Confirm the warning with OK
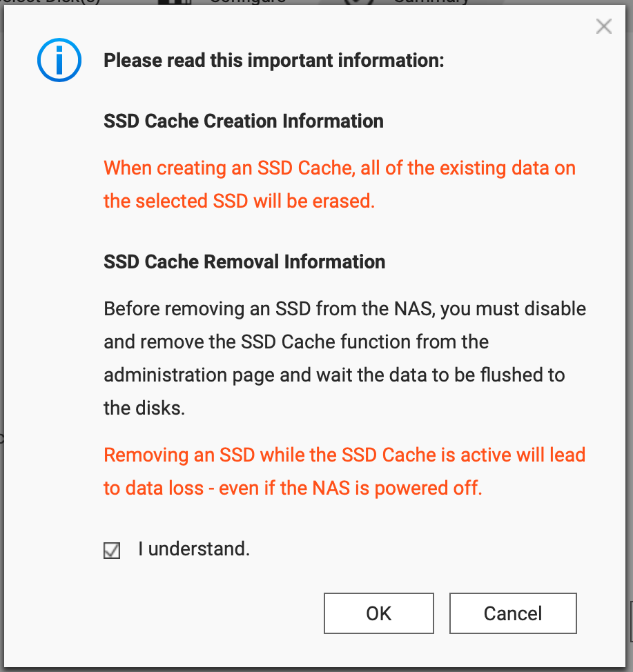Screen dimensions: 633x672 click(379, 613)
